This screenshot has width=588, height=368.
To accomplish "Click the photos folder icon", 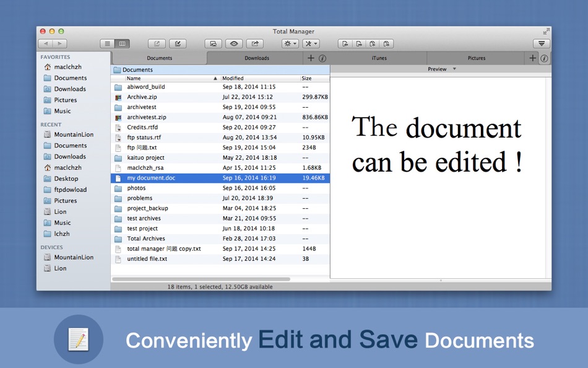I will [118, 188].
